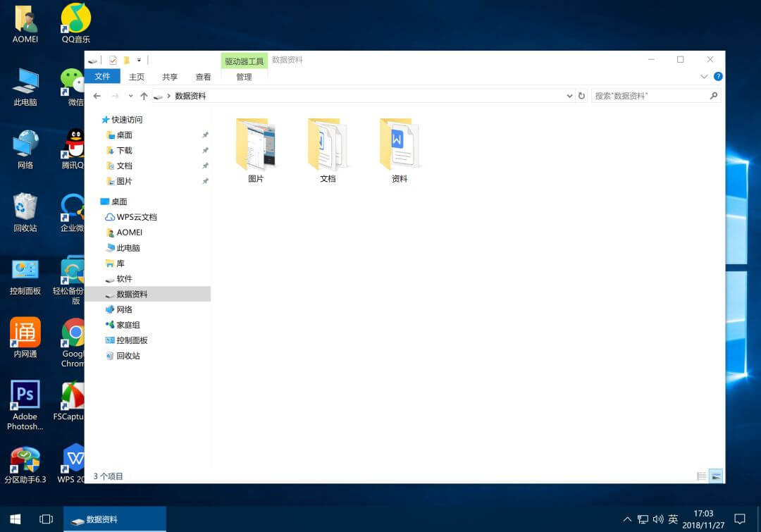Switch to large icons view layout

(716, 476)
